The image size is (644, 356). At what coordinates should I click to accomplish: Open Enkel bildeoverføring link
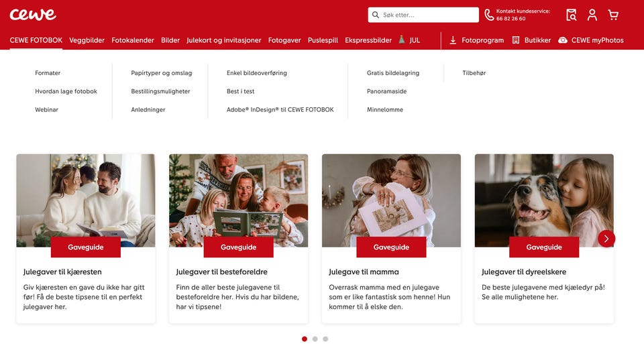257,73
